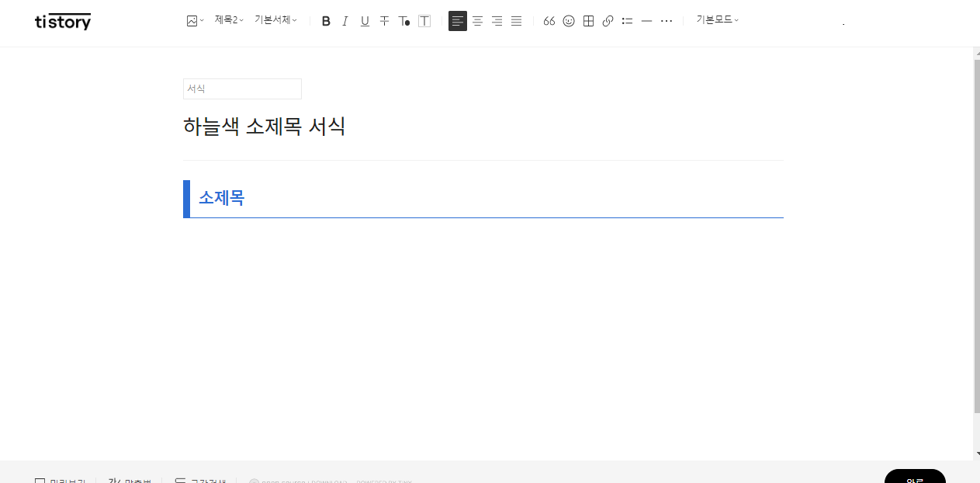The image size is (980, 483).
Task: Insert a hyperlink
Action: pyautogui.click(x=608, y=21)
